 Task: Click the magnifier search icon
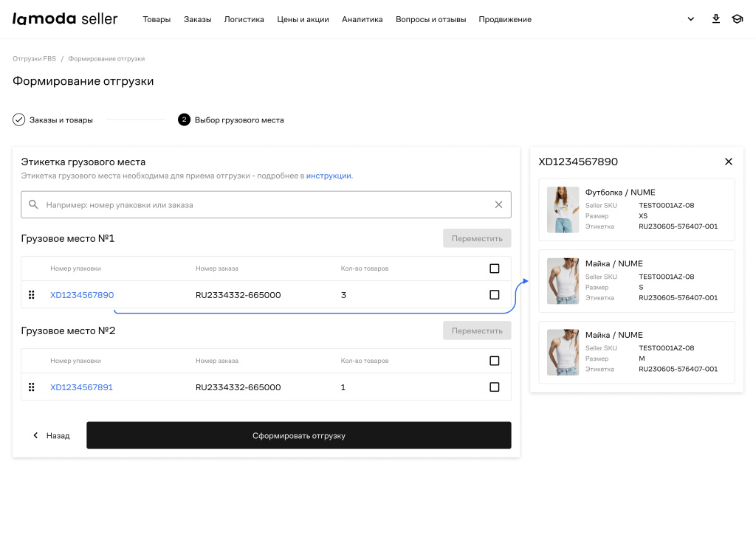pos(33,205)
